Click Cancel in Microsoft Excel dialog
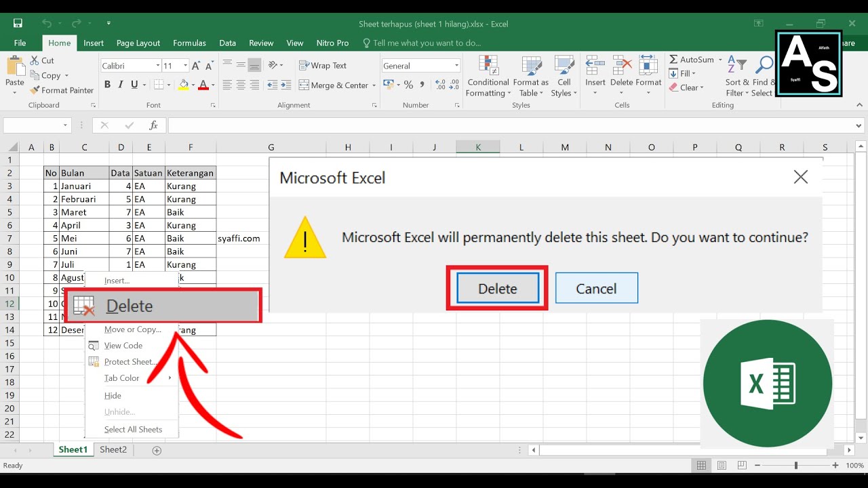 tap(597, 288)
